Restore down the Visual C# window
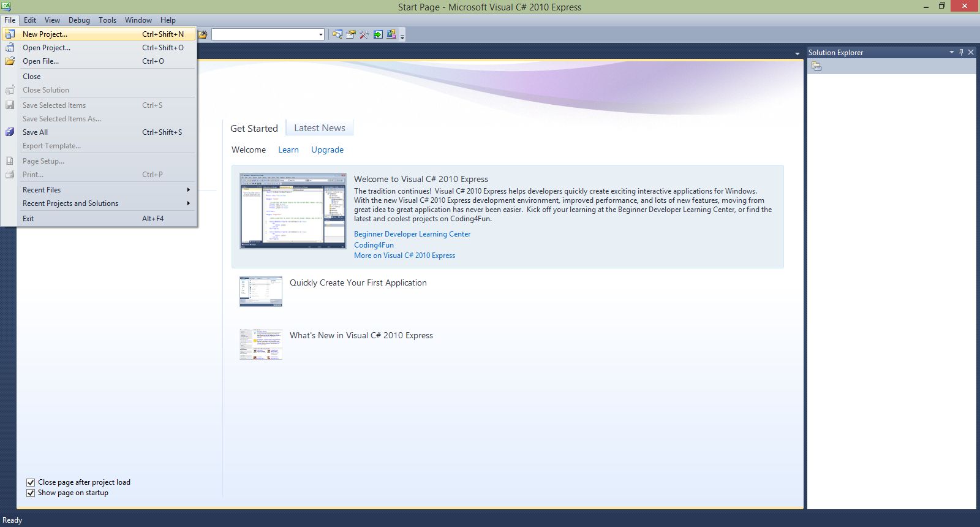980x527 pixels. coord(942,7)
